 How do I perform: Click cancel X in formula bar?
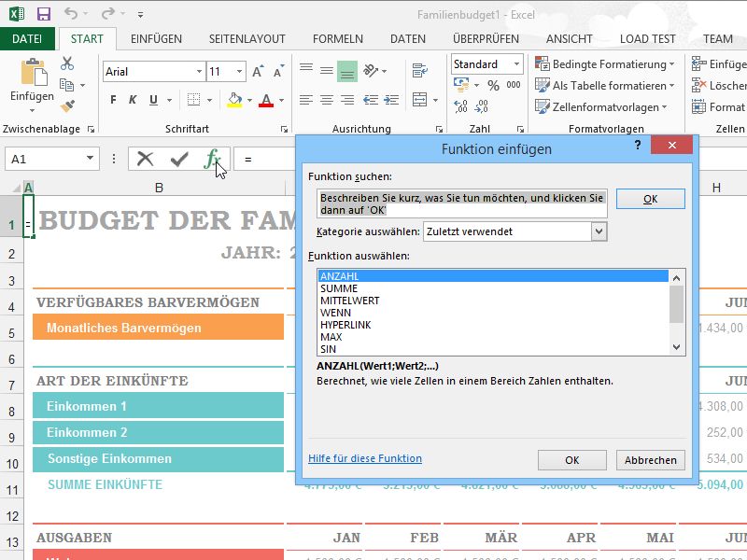145,159
